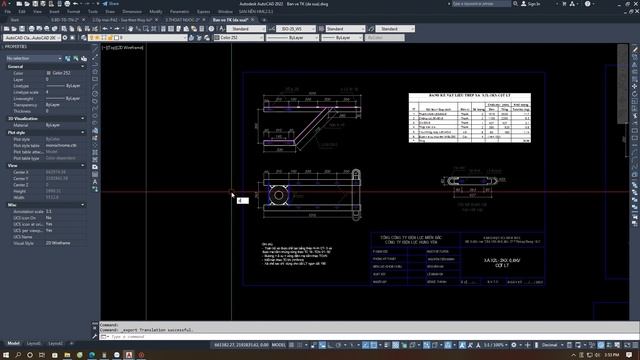
Task: Click the viewport Top 2D Wireframe label
Action: (123, 48)
